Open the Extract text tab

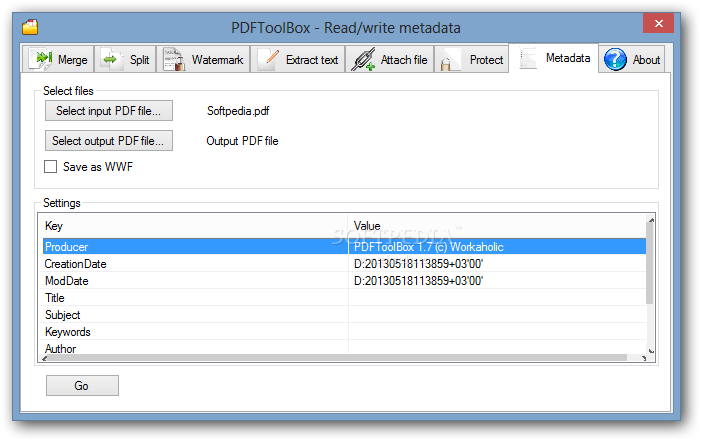tap(297, 59)
